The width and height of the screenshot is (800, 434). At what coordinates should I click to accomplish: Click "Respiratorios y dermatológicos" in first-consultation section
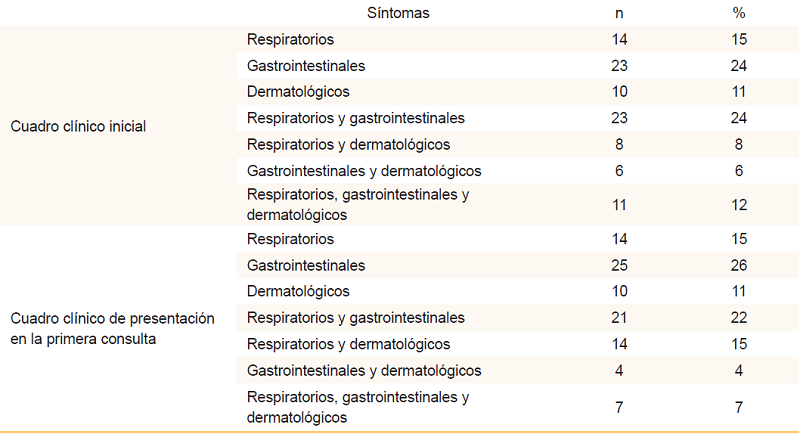click(x=348, y=344)
